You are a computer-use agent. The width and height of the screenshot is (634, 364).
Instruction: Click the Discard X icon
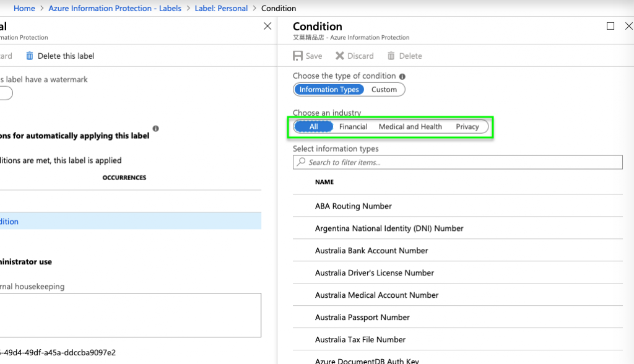tap(340, 56)
